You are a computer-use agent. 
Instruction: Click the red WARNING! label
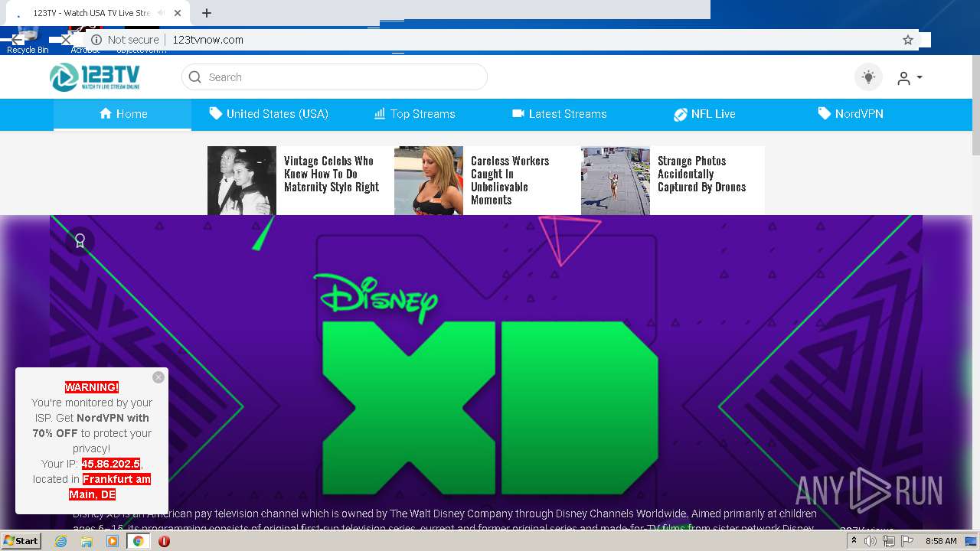click(92, 387)
